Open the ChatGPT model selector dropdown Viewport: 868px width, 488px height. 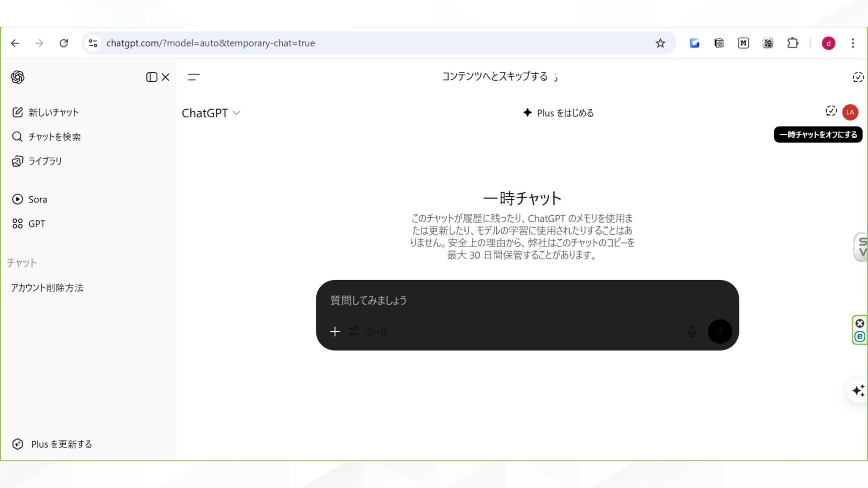coord(211,113)
